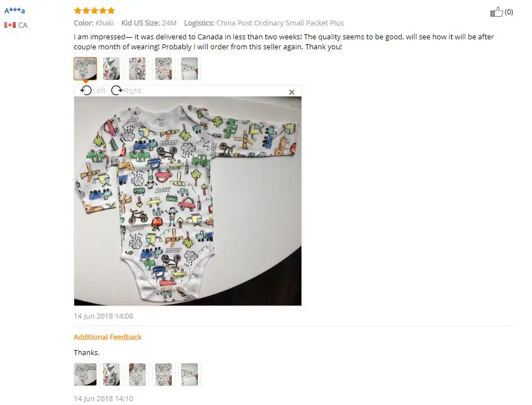Open the fifth review photo thumbnail
Viewport: 532px width, 405px height.
[x=190, y=69]
